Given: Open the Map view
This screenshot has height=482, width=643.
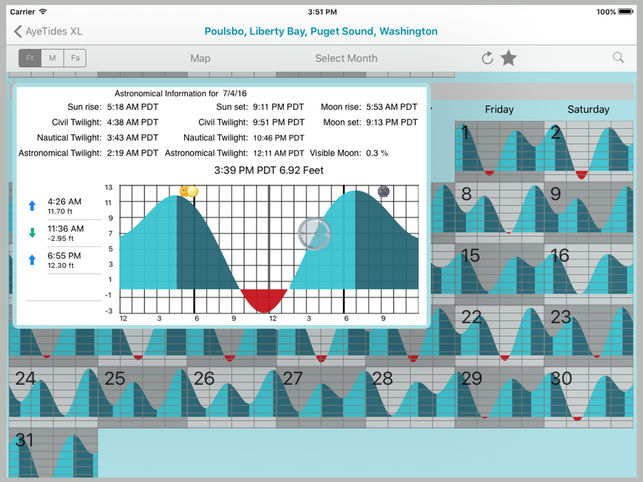Looking at the screenshot, I should click(200, 58).
